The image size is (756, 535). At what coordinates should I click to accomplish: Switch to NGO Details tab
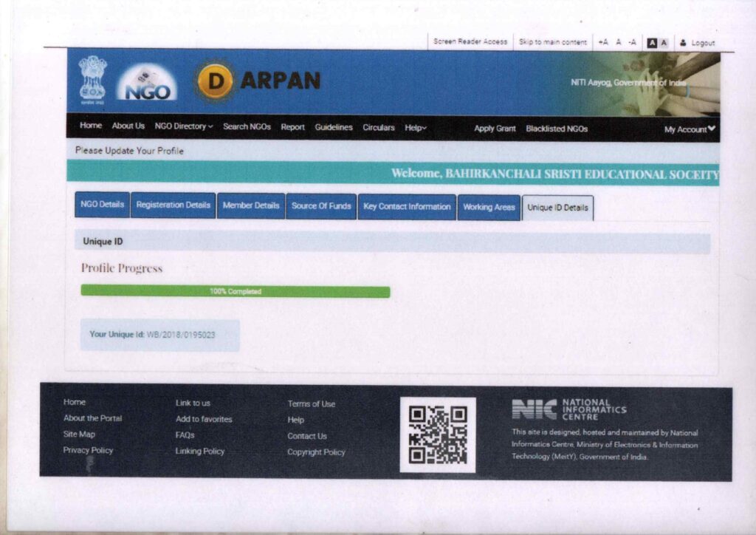tap(102, 205)
